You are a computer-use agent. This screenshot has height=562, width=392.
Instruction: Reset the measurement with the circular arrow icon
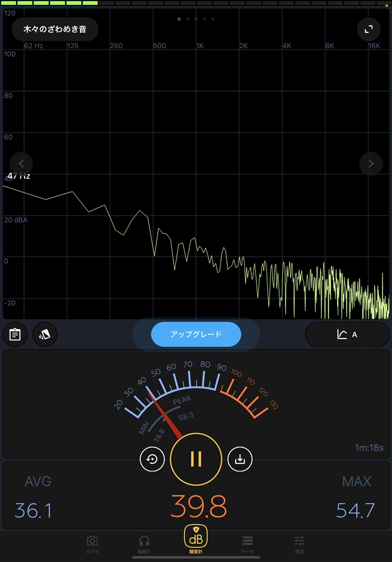(x=152, y=459)
